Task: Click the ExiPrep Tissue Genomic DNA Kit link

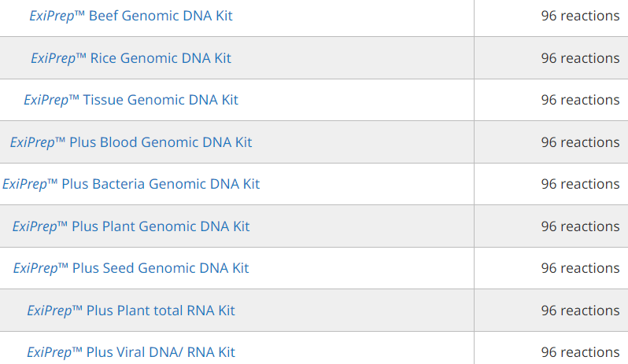Action: pyautogui.click(x=131, y=100)
